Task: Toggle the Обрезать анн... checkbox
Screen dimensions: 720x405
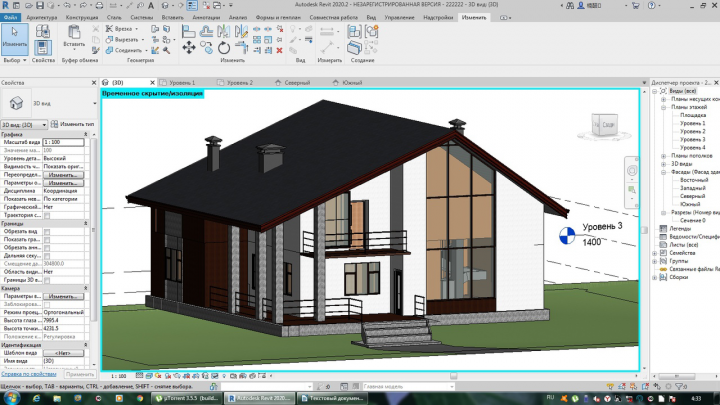Action: pyautogui.click(x=47, y=248)
